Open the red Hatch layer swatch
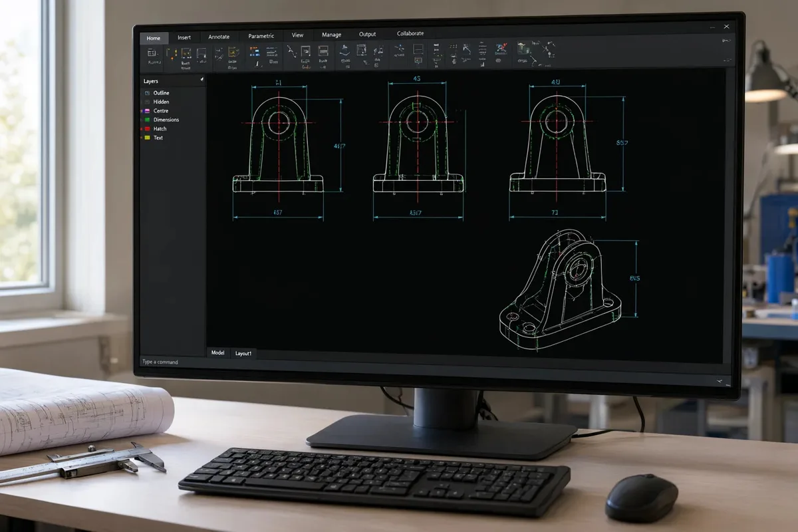The width and height of the screenshot is (798, 532). (x=147, y=129)
